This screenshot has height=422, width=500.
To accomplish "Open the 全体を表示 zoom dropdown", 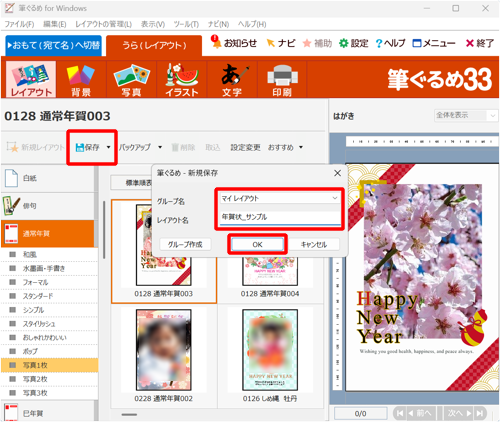I will pyautogui.click(x=492, y=115).
